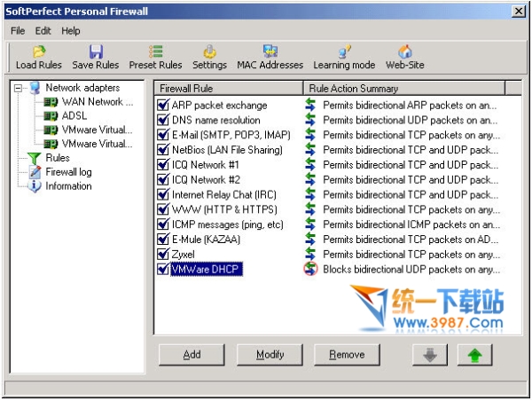The height and width of the screenshot is (401, 532).
Task: Toggle the ICMP messages checkbox
Action: [163, 224]
